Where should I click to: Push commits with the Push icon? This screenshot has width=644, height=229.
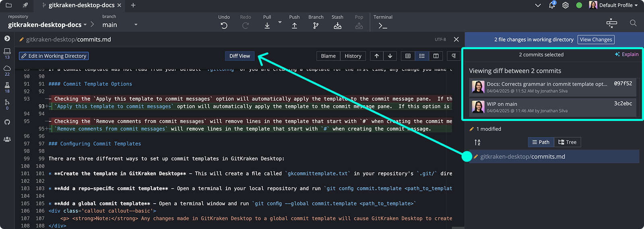pos(294,25)
